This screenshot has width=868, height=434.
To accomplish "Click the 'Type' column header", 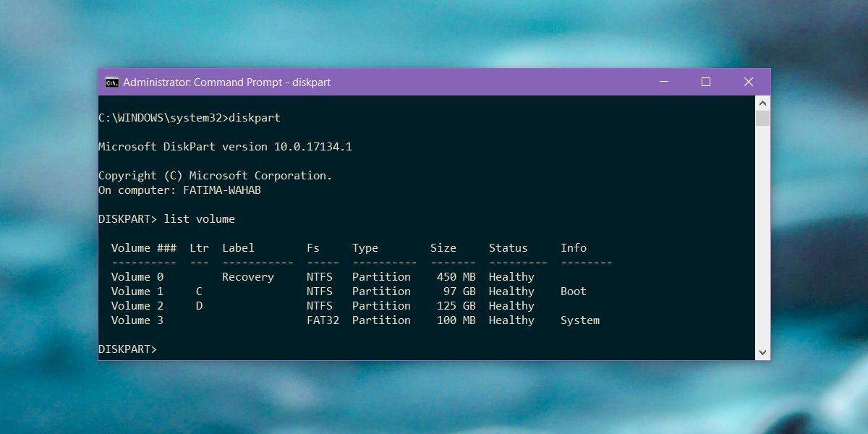I will 365,248.
